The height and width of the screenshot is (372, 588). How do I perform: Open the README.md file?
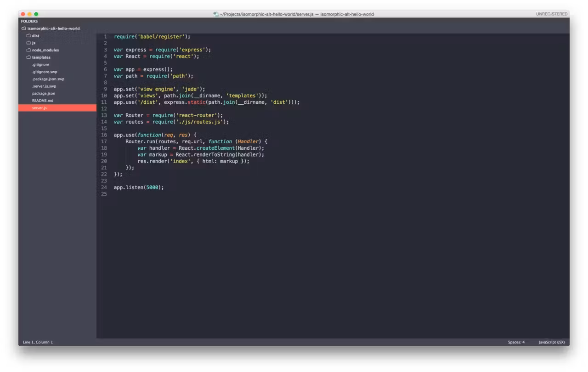(43, 101)
